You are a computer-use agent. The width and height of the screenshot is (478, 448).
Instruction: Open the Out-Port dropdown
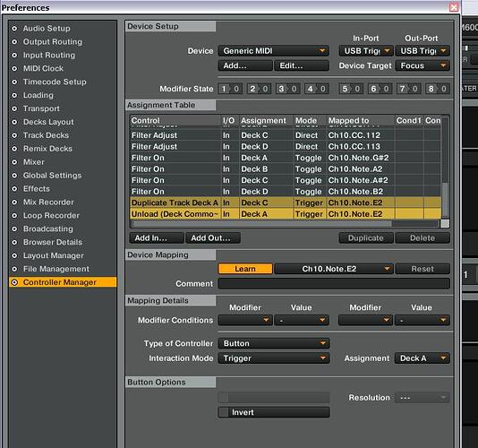423,51
